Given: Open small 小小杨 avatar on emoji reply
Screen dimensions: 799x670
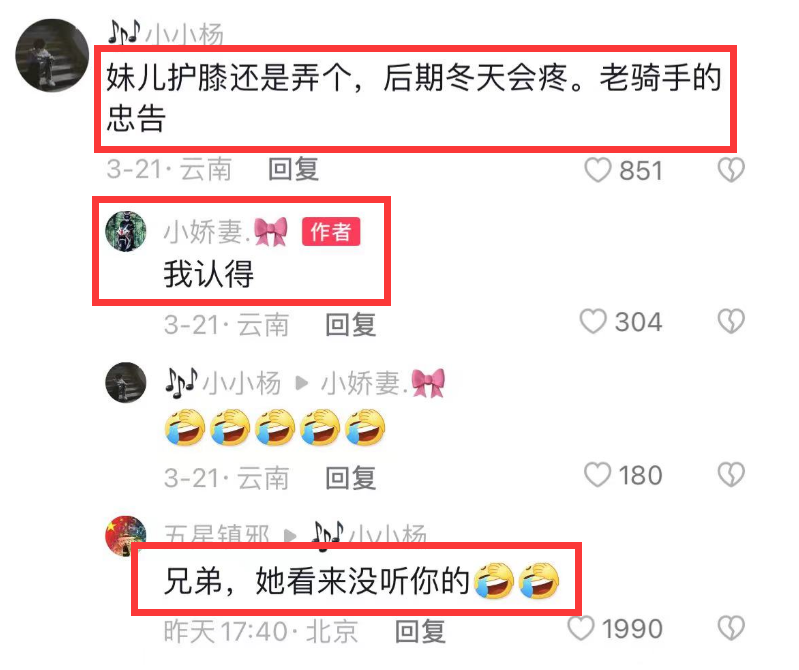Looking at the screenshot, I should (x=126, y=383).
